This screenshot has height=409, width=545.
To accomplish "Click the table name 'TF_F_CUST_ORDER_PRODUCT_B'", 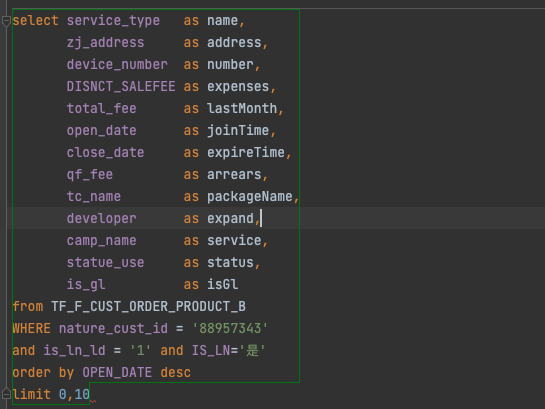I will point(148,306).
